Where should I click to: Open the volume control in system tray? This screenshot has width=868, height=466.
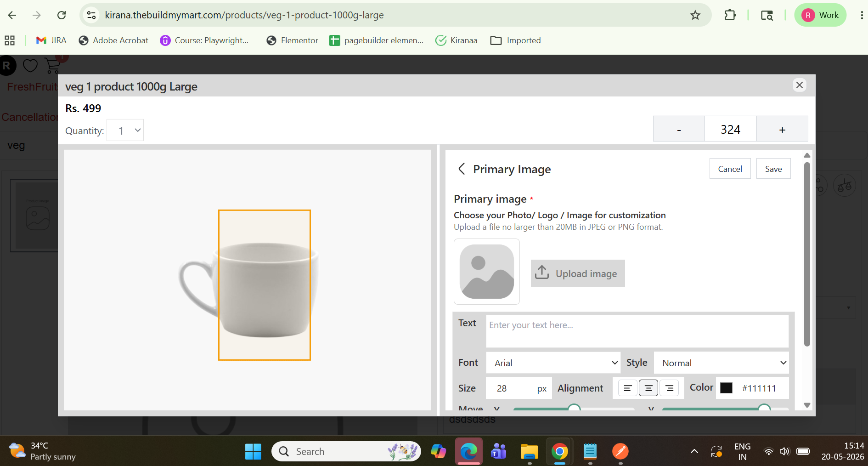(784, 451)
